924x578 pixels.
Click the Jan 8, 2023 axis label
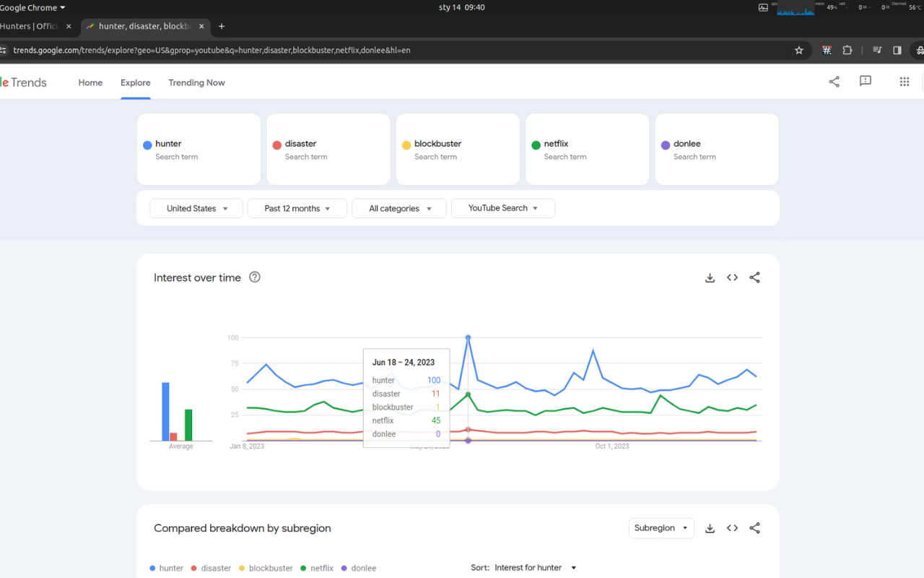(x=247, y=447)
